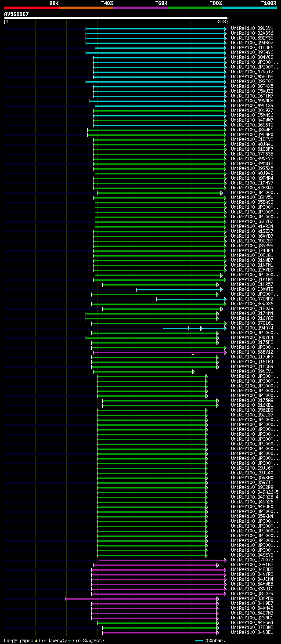Click the query name AV562967
Image resolution: width=281 pixels, height=644 pixels.
[x=17, y=14]
